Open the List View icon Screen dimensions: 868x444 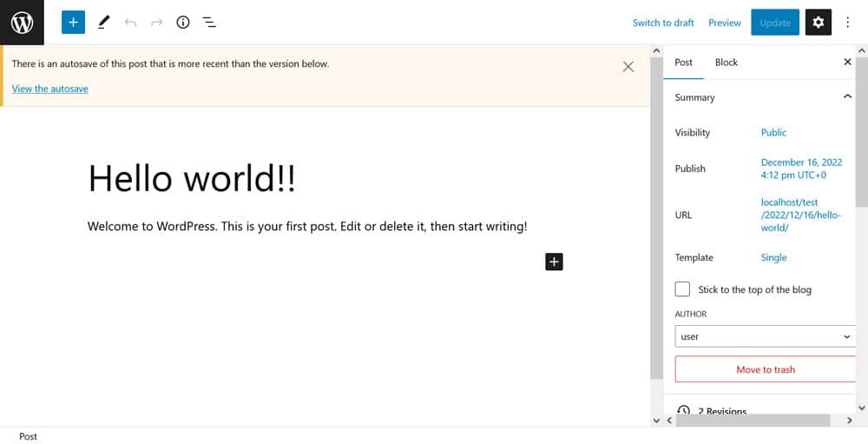(209, 23)
